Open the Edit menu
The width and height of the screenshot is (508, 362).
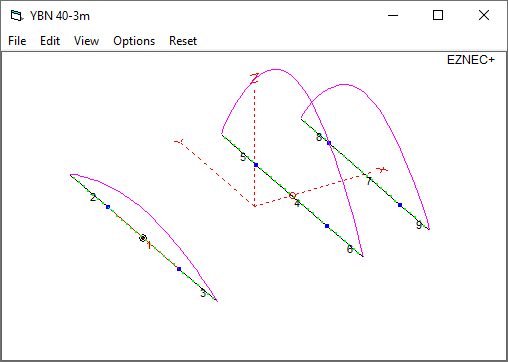point(50,41)
